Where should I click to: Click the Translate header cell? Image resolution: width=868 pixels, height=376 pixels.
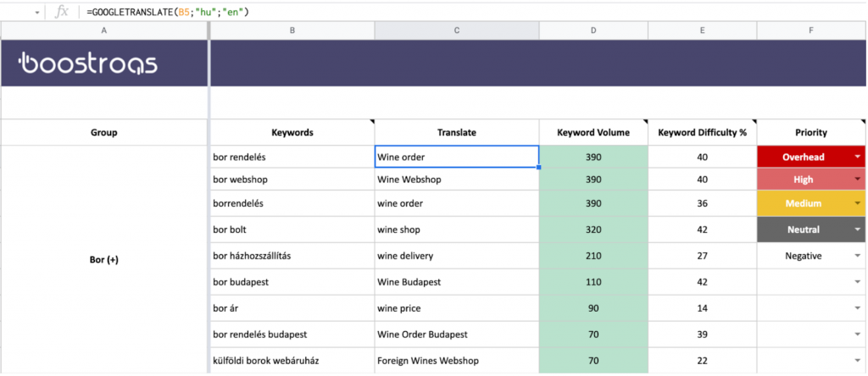(457, 133)
